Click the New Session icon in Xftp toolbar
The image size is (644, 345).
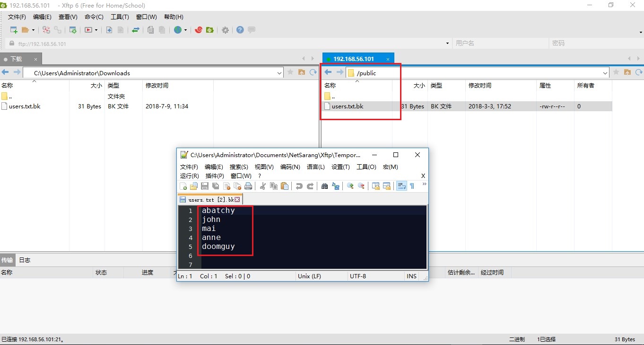(x=14, y=30)
